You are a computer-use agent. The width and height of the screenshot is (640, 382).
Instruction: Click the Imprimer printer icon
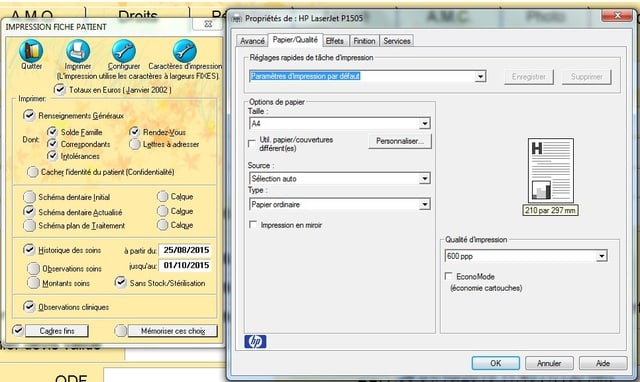coord(78,51)
